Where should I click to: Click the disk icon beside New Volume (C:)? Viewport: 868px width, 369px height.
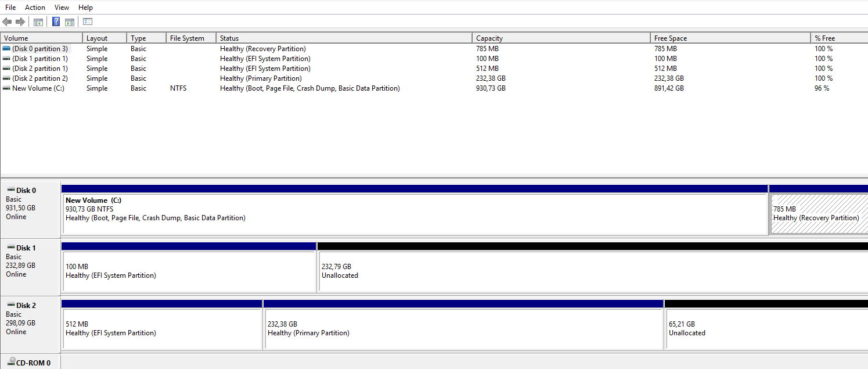(x=6, y=88)
